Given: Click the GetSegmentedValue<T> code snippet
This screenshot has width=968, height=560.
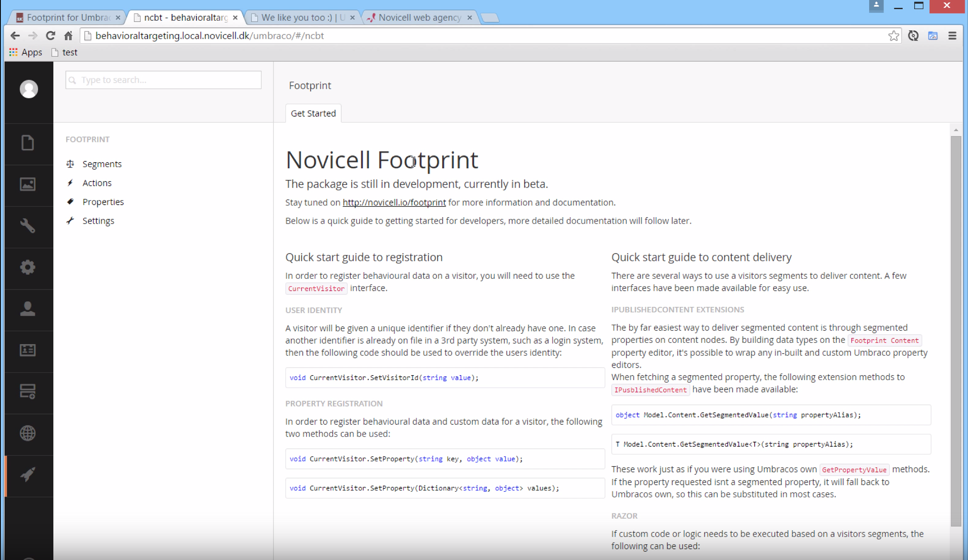Looking at the screenshot, I should (771, 444).
